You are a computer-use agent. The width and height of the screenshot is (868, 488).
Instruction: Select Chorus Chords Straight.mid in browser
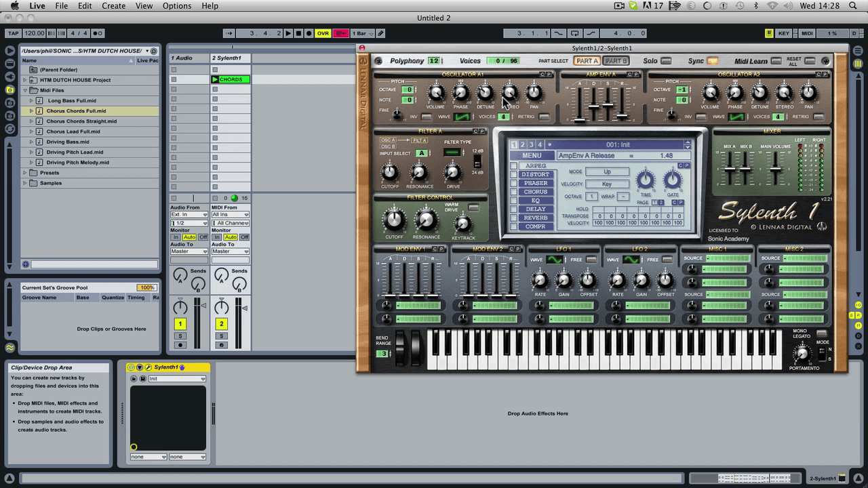pos(81,121)
